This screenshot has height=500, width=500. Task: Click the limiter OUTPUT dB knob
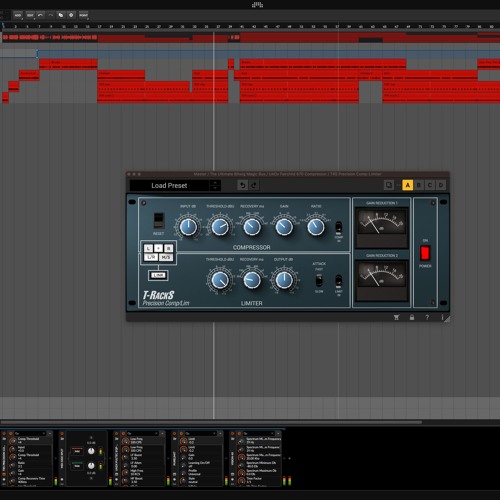pyautogui.click(x=284, y=280)
